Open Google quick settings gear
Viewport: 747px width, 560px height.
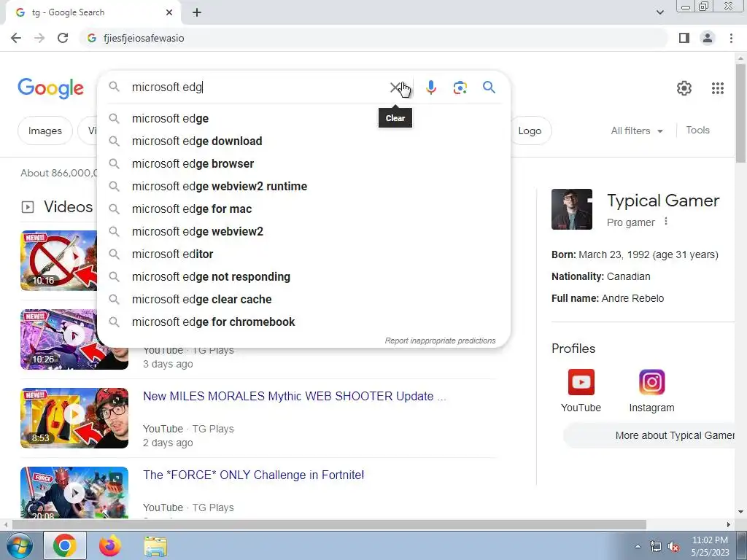pos(684,88)
